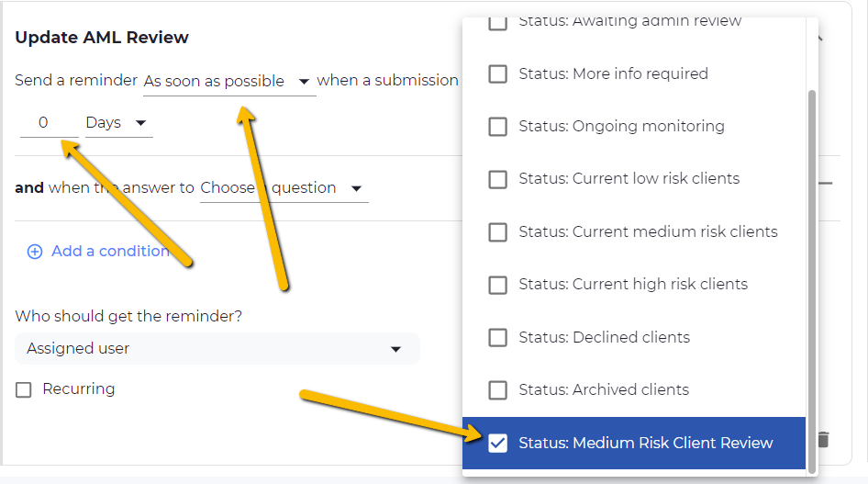
Task: Open the As soon as possible dropdown
Action: pyautogui.click(x=228, y=82)
